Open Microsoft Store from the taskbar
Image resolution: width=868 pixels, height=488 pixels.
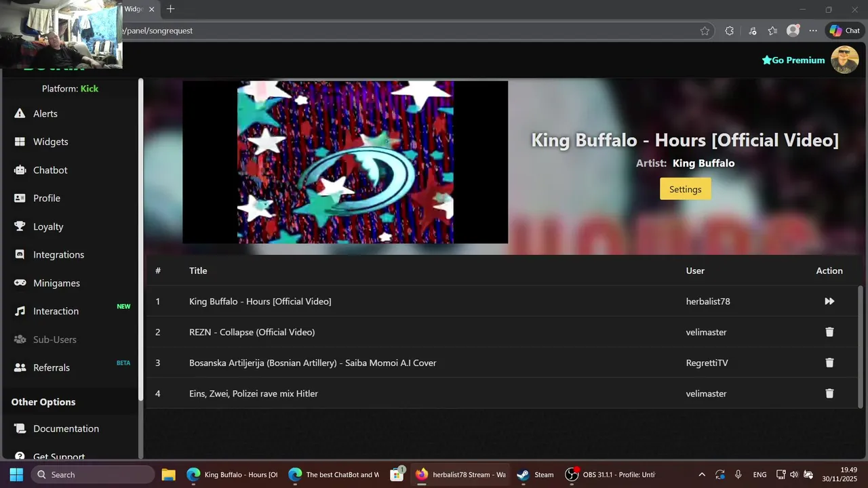397,474
